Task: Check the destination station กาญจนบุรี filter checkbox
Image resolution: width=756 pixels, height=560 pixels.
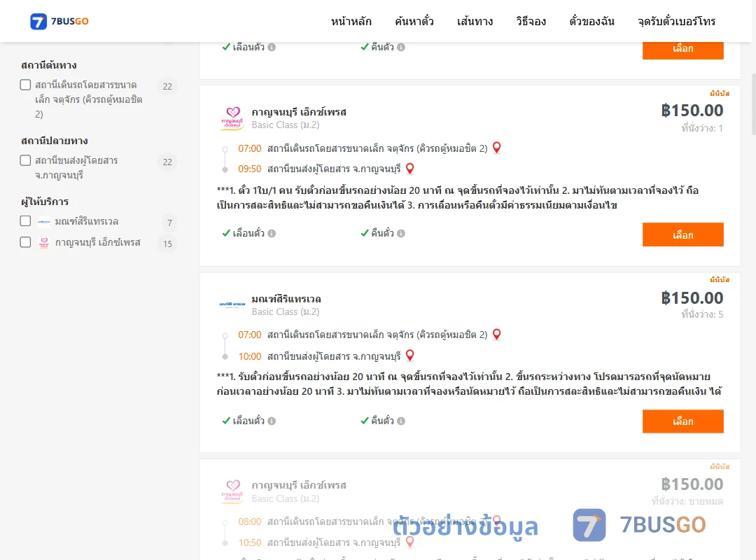Action: tap(26, 160)
